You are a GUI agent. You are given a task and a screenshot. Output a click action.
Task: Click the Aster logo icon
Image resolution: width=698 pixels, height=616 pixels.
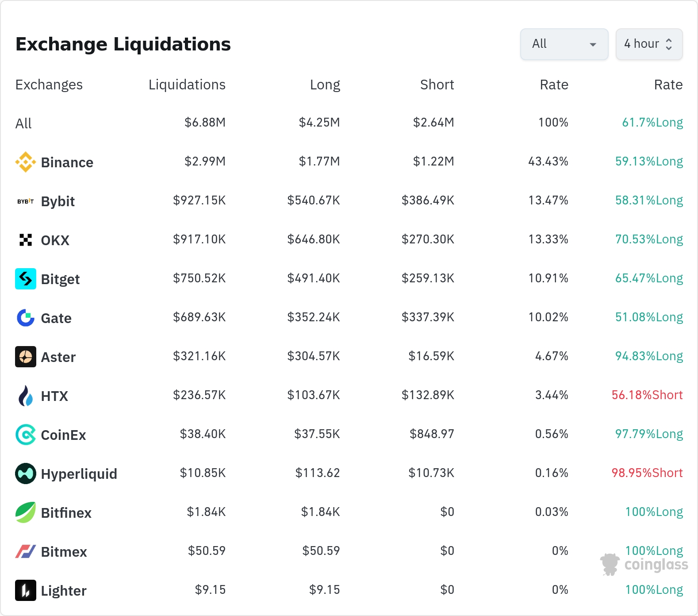[26, 357]
